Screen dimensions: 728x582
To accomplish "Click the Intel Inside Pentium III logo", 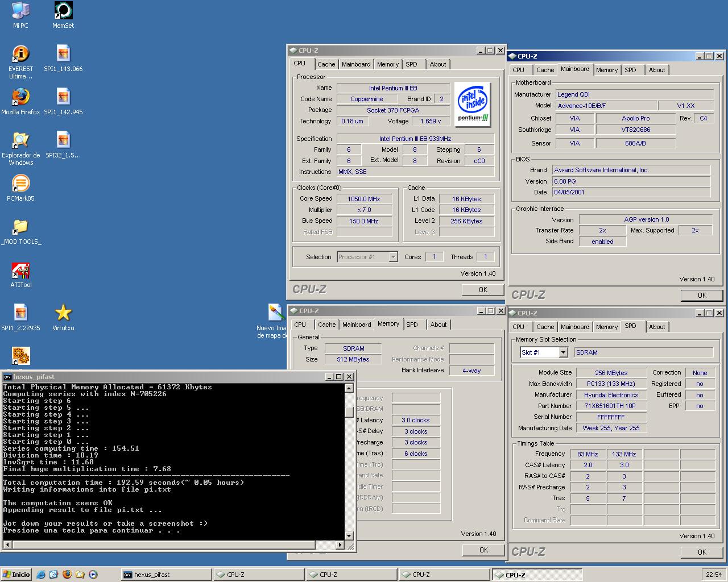I will [473, 104].
